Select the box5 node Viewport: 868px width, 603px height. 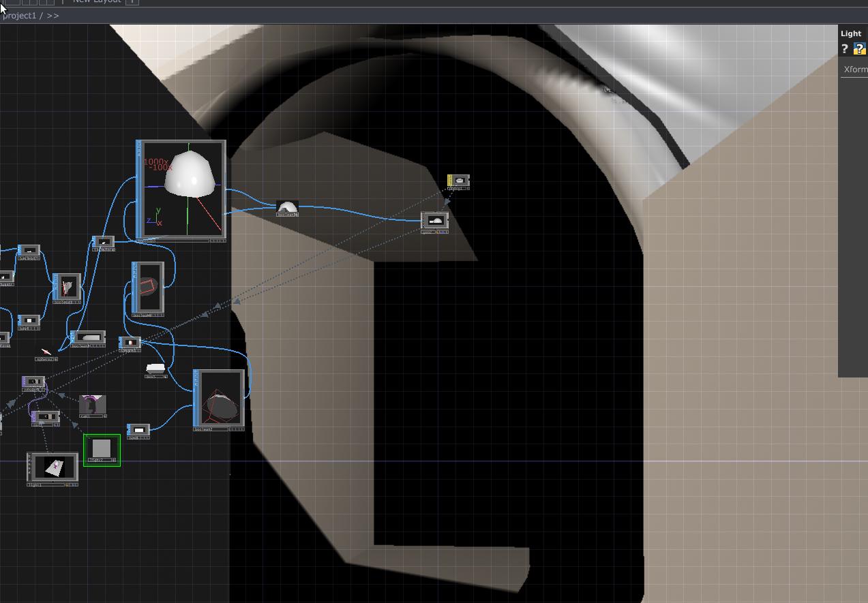pyautogui.click(x=156, y=371)
